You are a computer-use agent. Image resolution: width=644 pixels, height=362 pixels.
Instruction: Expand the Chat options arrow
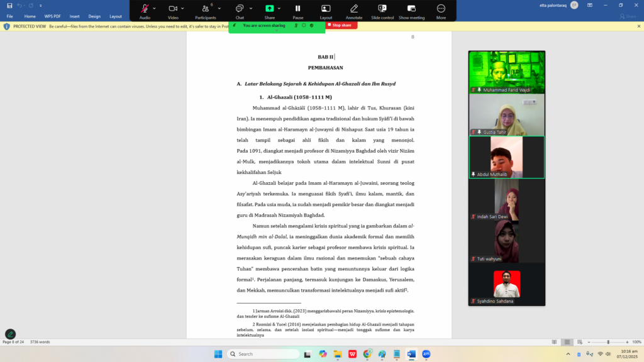(x=251, y=8)
